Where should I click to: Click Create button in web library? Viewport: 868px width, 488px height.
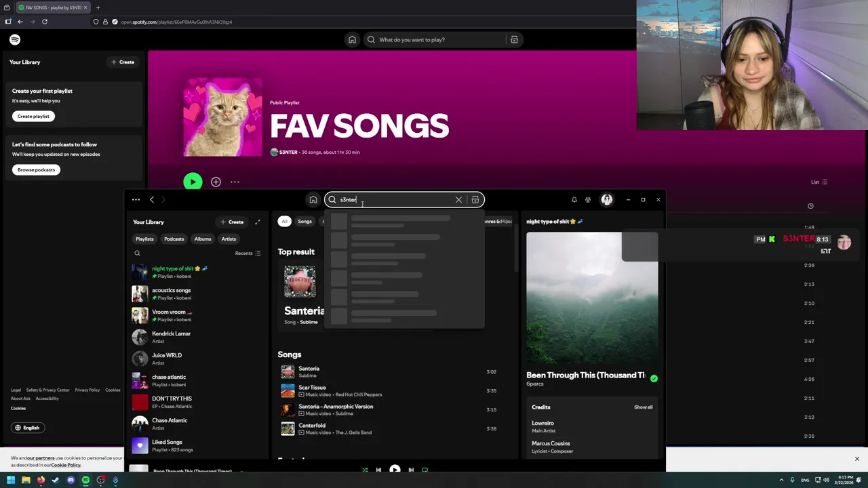click(x=123, y=62)
